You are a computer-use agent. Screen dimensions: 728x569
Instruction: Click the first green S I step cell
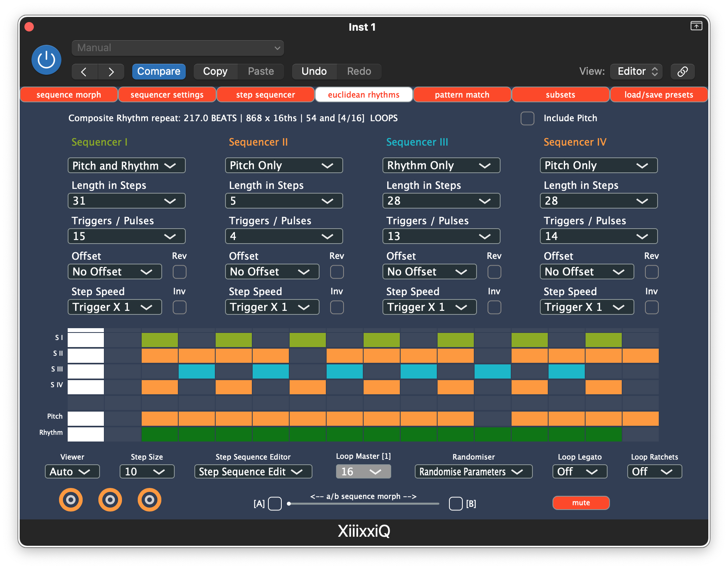[x=159, y=340]
